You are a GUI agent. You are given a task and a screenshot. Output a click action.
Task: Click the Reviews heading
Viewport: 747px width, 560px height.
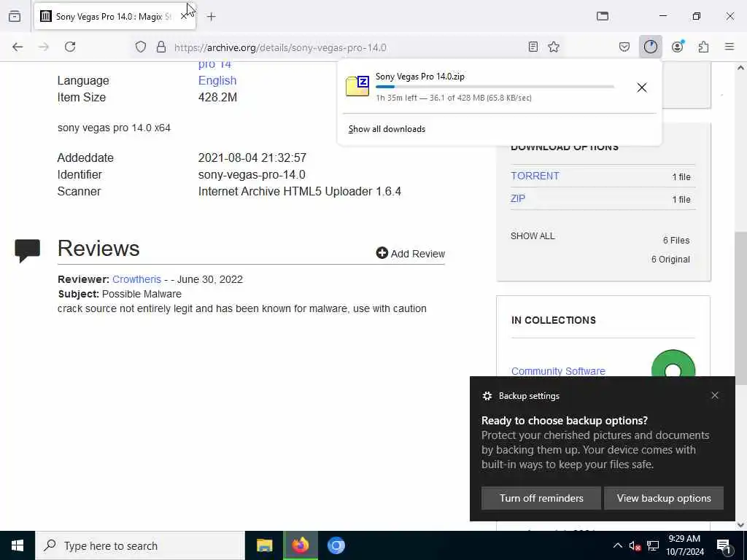click(98, 249)
